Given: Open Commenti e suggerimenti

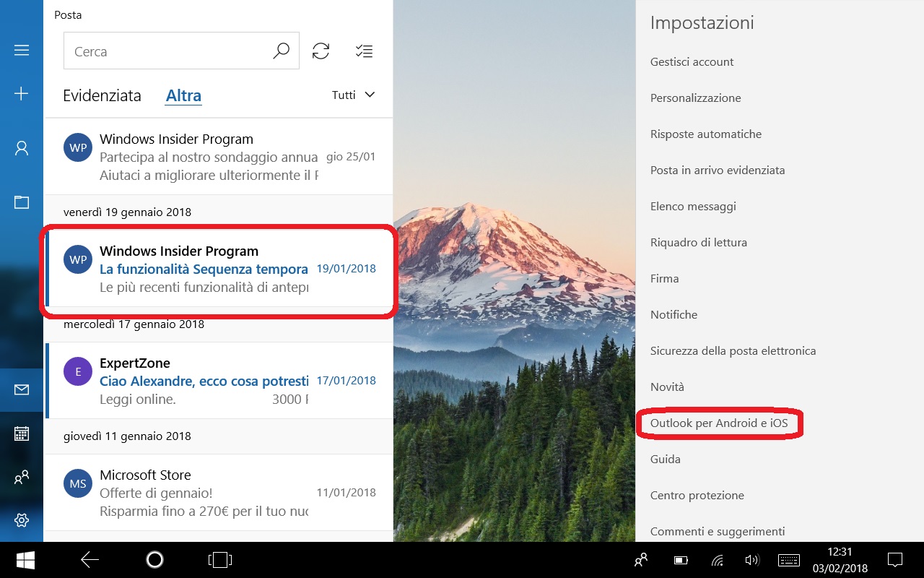Looking at the screenshot, I should [x=717, y=531].
